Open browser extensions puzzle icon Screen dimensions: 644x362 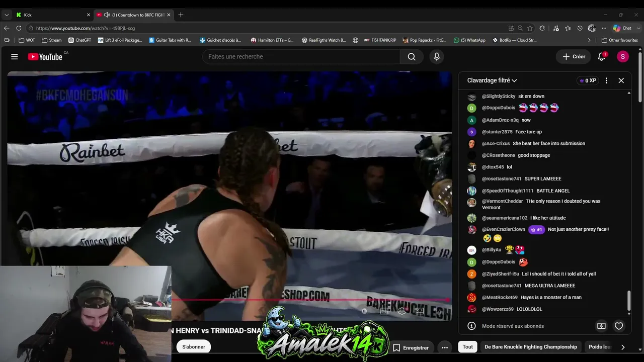coord(542,28)
